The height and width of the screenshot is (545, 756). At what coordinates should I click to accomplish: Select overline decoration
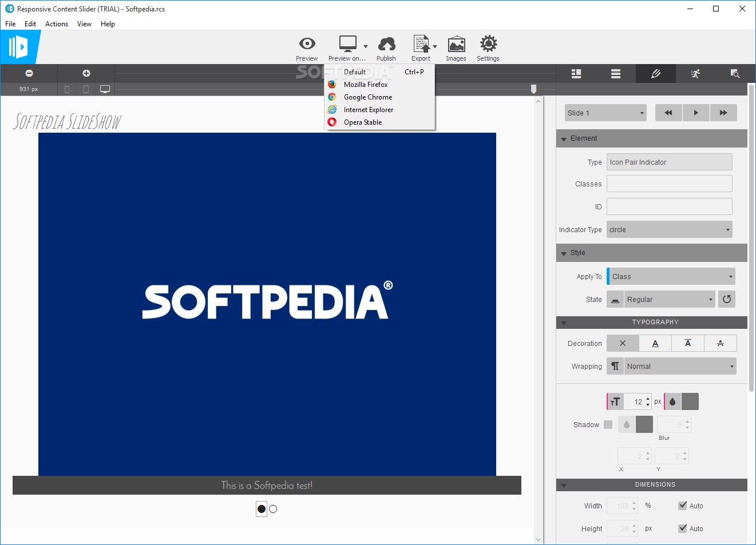tap(688, 343)
